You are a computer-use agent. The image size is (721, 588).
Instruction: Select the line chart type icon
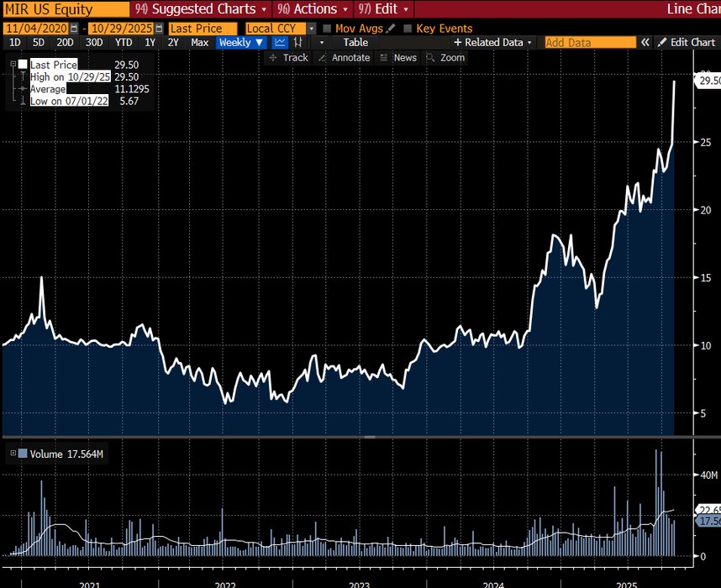click(x=281, y=42)
